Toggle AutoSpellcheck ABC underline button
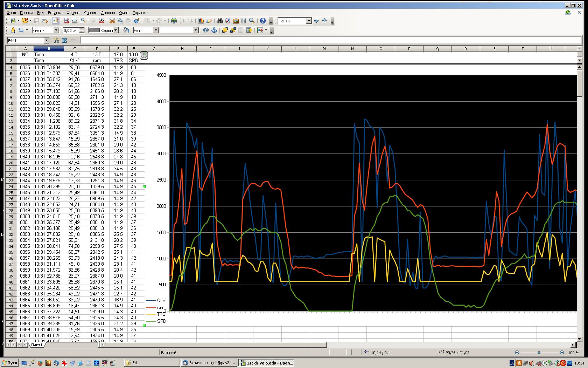This screenshot has width=588, height=368. click(x=101, y=21)
